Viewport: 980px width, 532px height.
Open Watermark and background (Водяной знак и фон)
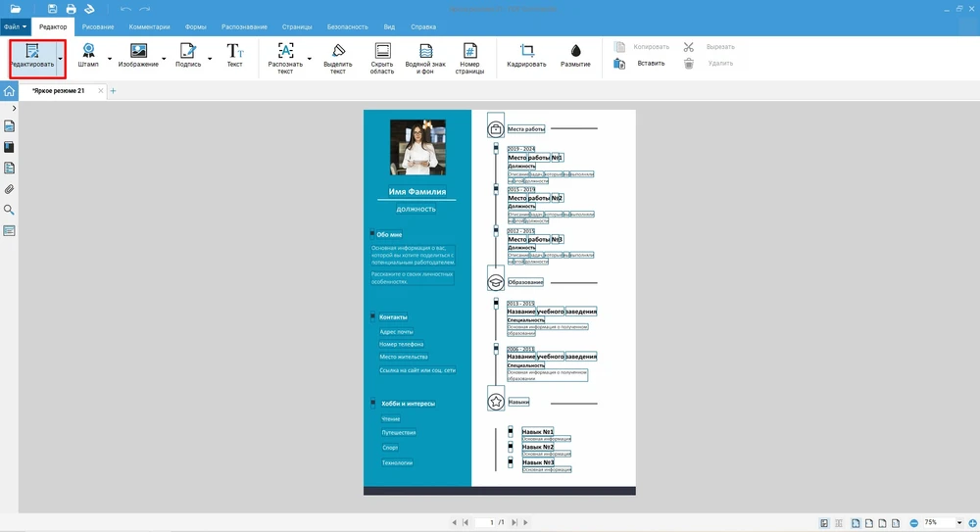tap(426, 58)
